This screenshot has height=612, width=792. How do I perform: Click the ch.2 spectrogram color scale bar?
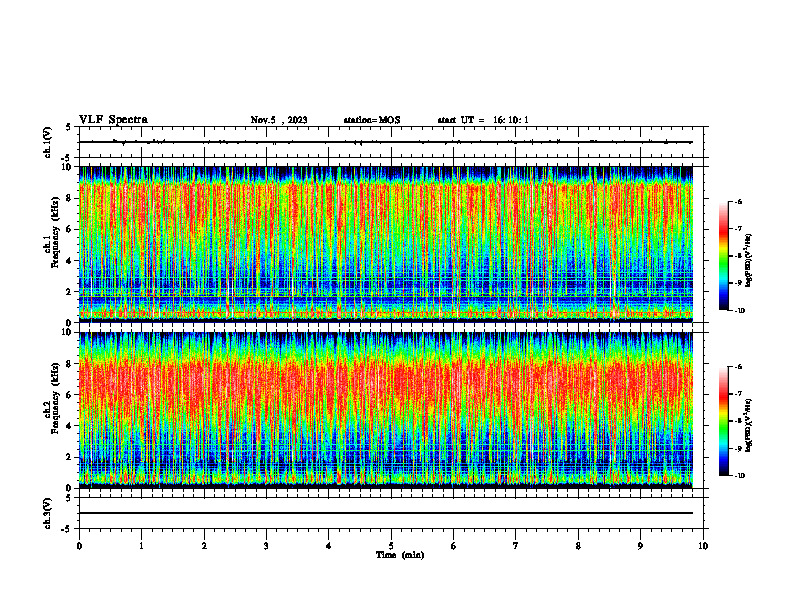[x=723, y=421]
